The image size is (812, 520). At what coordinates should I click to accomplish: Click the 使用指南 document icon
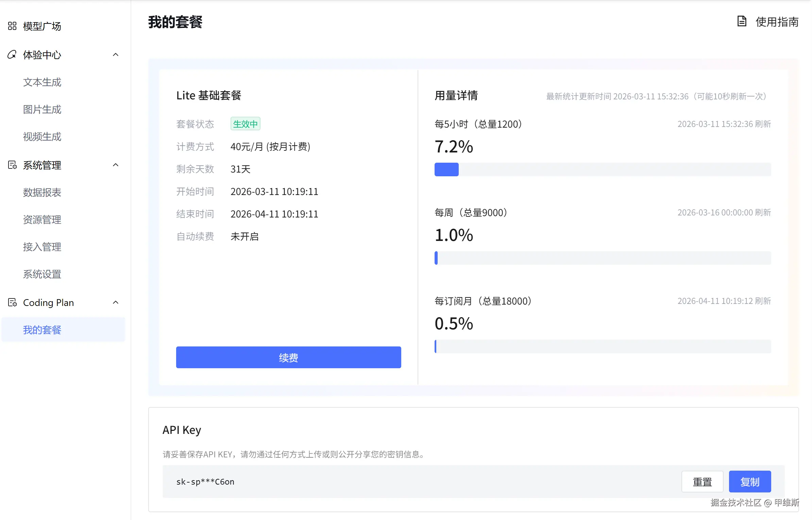[x=742, y=21]
